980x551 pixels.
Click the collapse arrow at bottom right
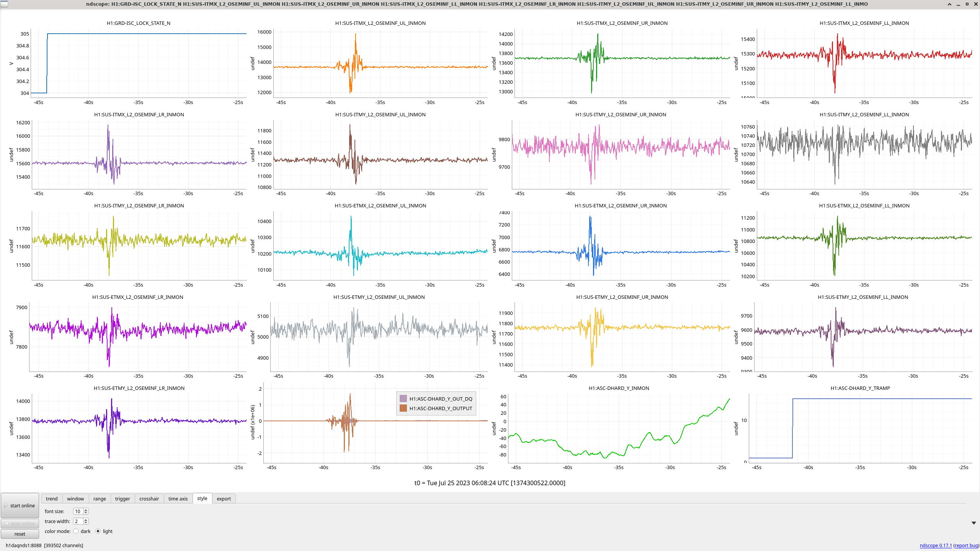click(973, 523)
